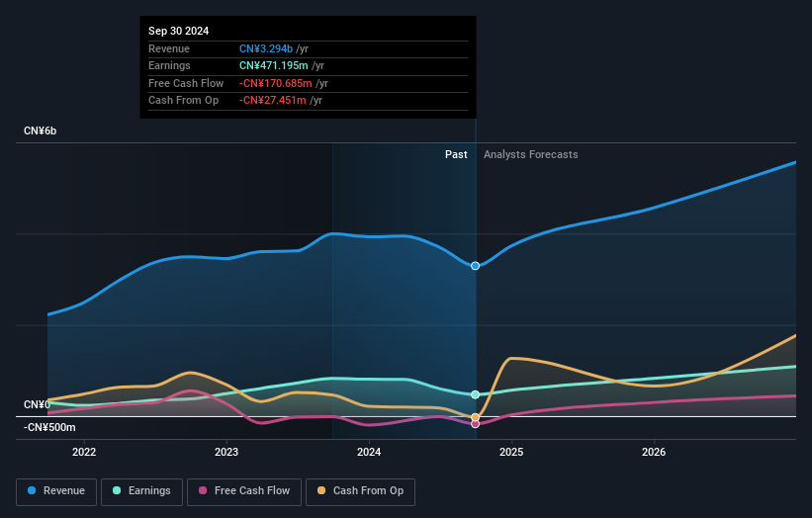
Task: Click the 2026 x-axis label
Action: 654,453
